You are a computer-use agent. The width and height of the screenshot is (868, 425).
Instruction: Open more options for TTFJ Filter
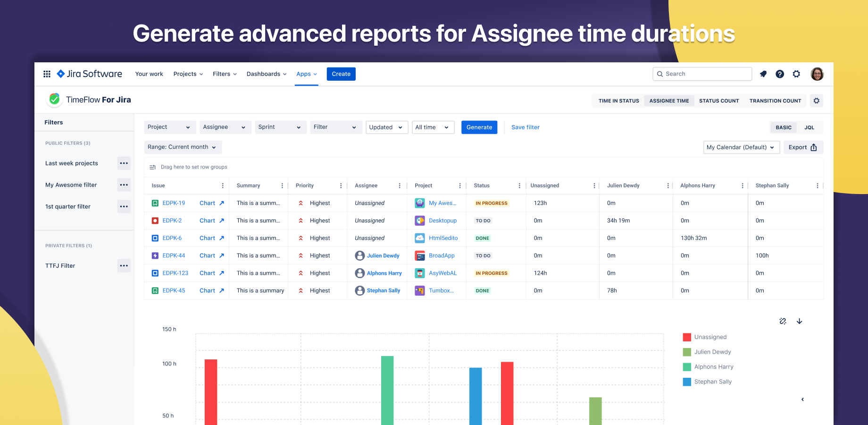tap(124, 266)
